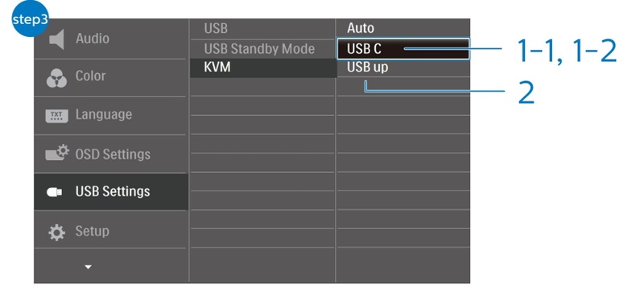Click the USB Settings menu label
Image resolution: width=644 pixels, height=295 pixels.
[x=113, y=191]
